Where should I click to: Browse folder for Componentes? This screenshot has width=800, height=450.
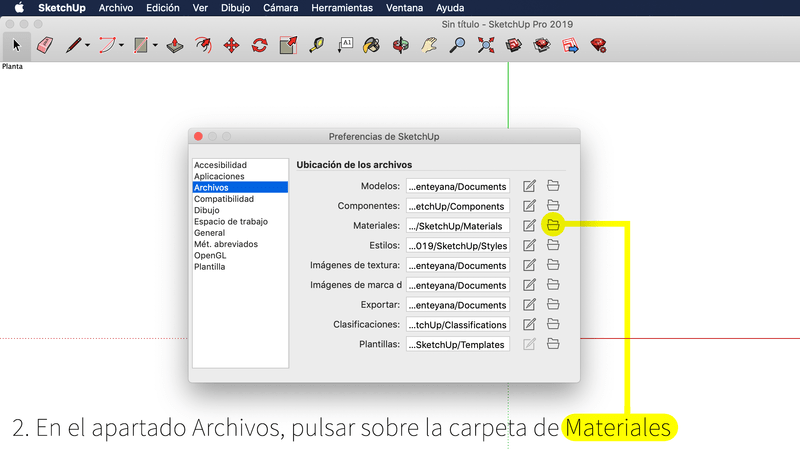553,206
